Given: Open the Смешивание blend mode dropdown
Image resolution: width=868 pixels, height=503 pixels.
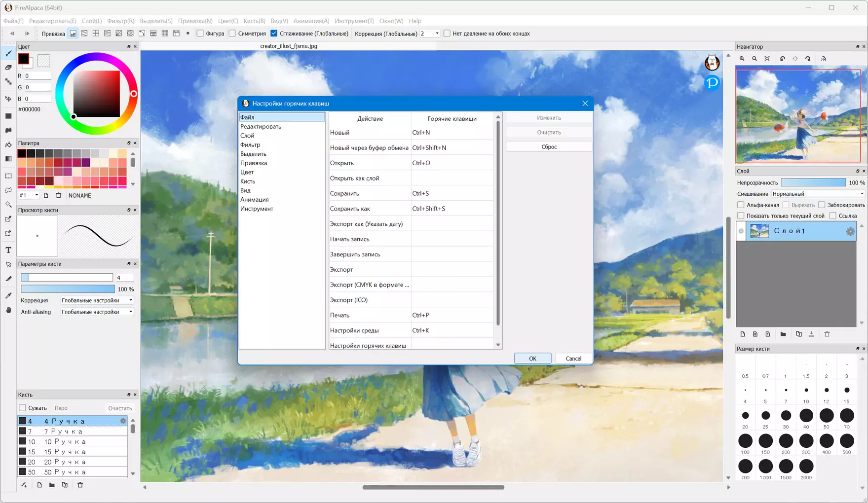Looking at the screenshot, I should [x=818, y=194].
